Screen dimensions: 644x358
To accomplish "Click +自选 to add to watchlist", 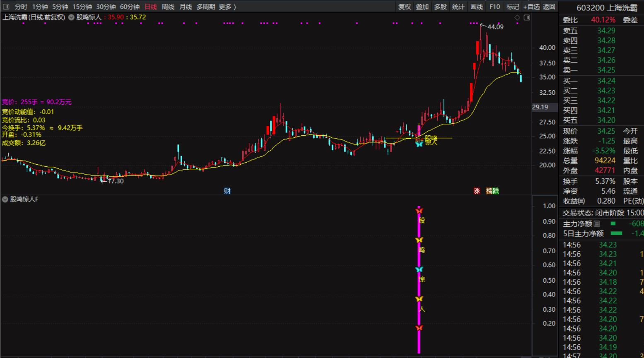I will click(531, 7).
